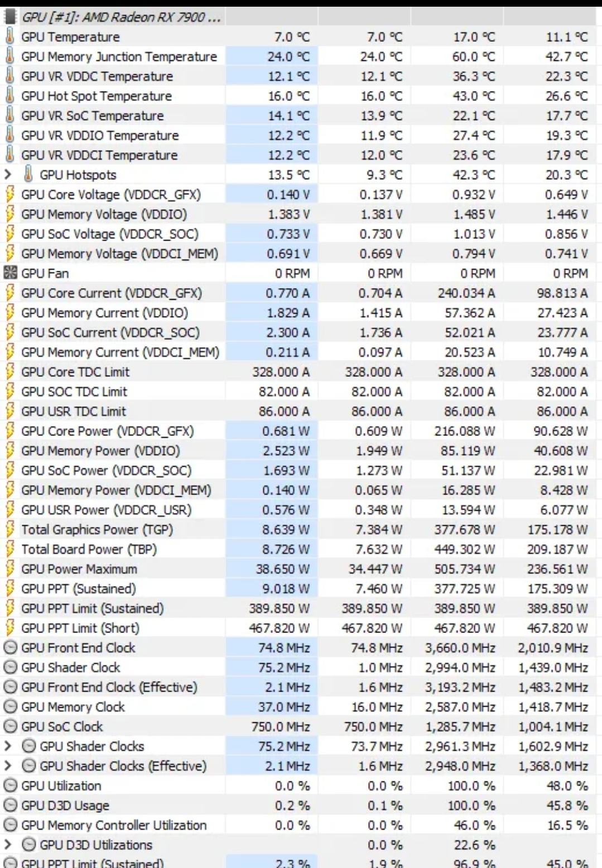Viewport: 602px width, 868px height.
Task: Click the GPU SOC TDC Limit label
Action: [x=74, y=392]
